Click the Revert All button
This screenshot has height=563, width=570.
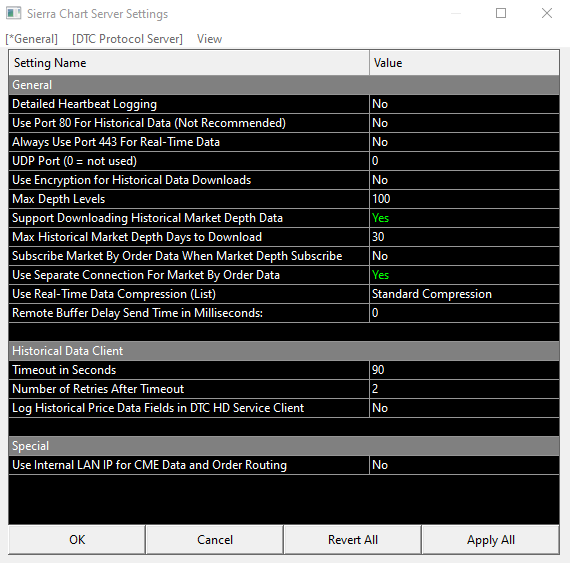pyautogui.click(x=353, y=540)
